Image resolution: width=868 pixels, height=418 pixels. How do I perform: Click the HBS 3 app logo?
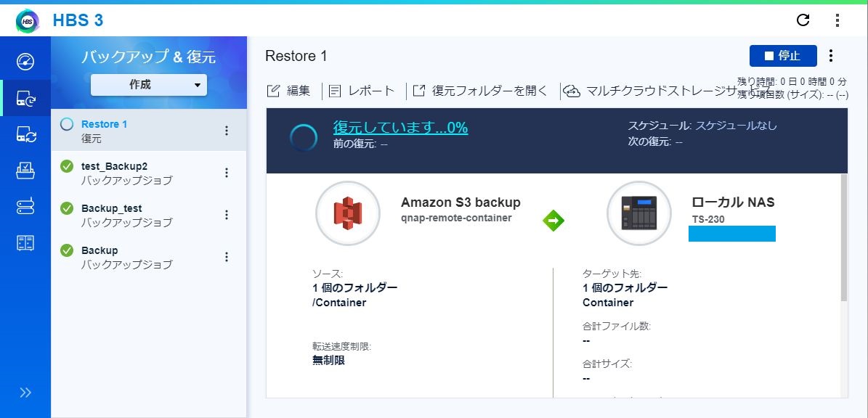[x=28, y=21]
